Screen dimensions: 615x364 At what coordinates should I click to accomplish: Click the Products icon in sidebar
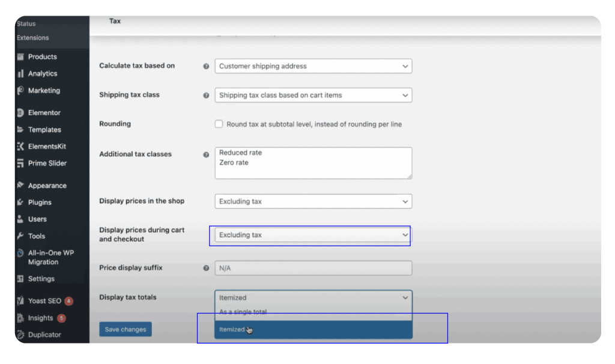click(21, 57)
